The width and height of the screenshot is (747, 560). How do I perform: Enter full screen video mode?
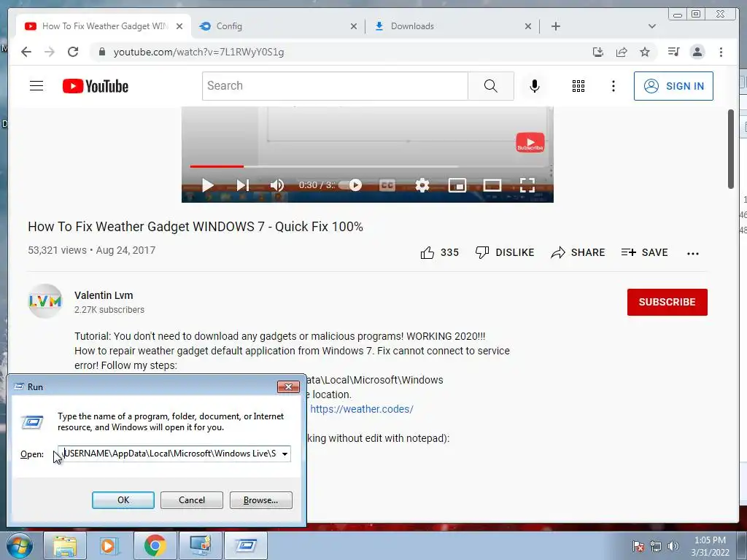527,185
